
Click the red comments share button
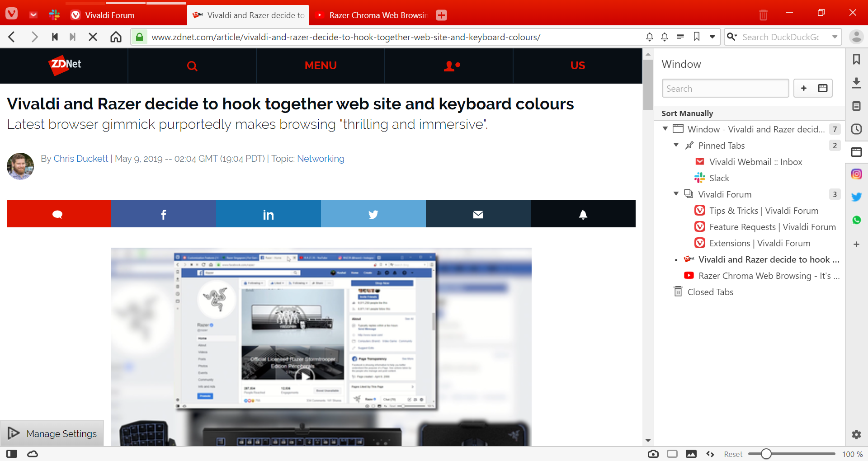point(59,214)
